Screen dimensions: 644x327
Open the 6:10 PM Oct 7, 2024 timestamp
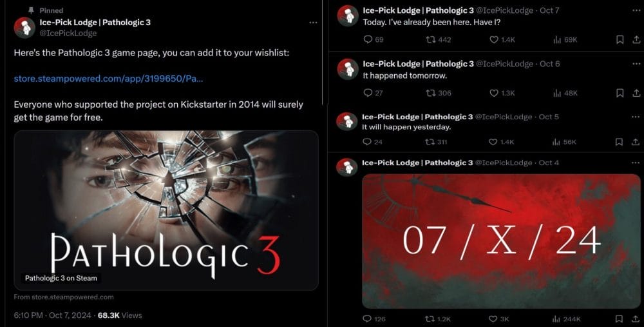coord(53,315)
